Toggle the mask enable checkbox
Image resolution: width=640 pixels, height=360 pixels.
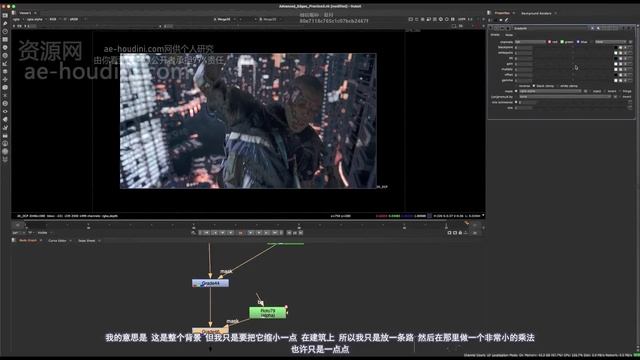tap(516, 91)
